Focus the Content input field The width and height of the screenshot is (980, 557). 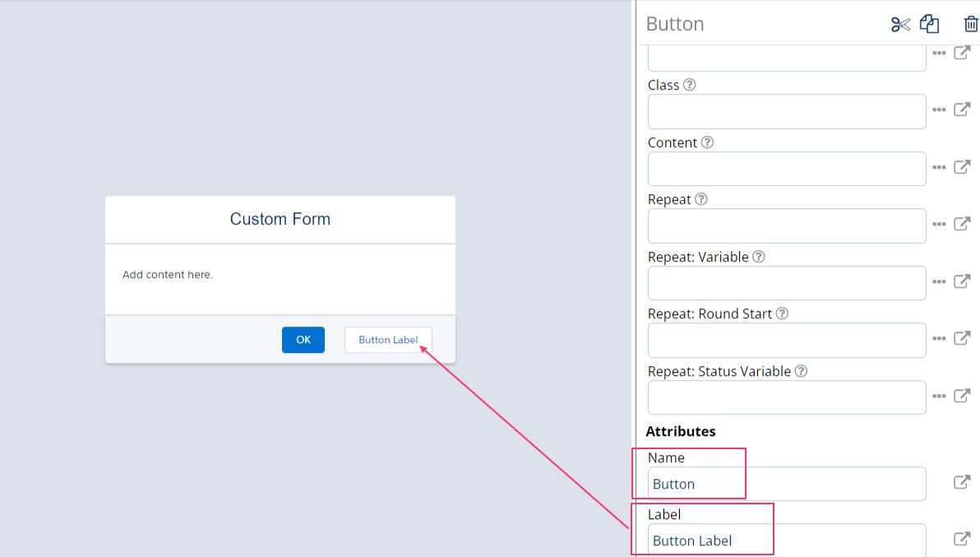(x=786, y=169)
